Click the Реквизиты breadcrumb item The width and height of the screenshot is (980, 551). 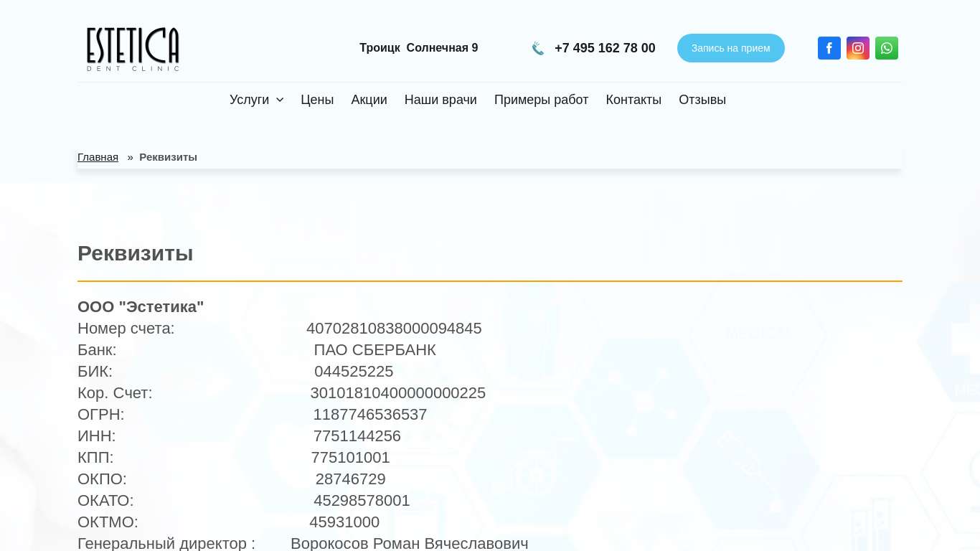pyautogui.click(x=168, y=157)
